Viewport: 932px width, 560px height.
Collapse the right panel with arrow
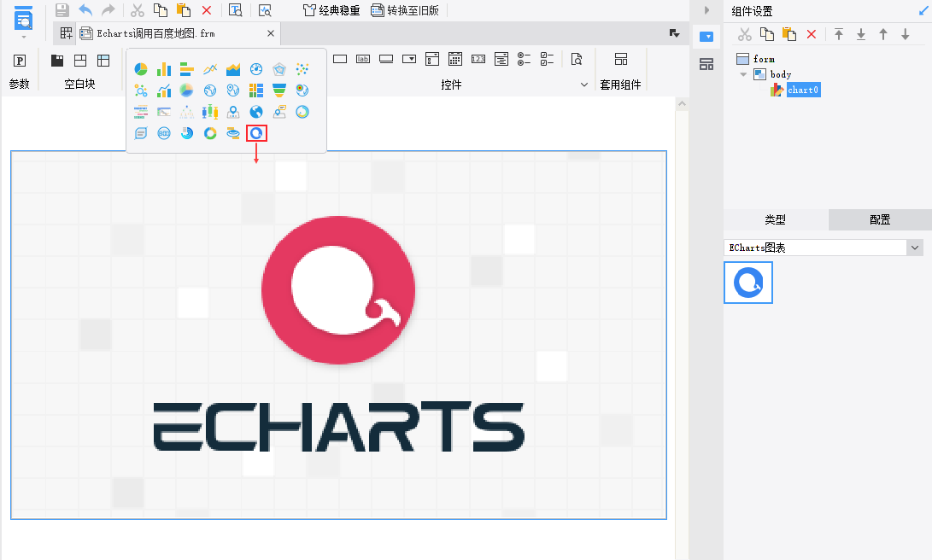tap(706, 10)
